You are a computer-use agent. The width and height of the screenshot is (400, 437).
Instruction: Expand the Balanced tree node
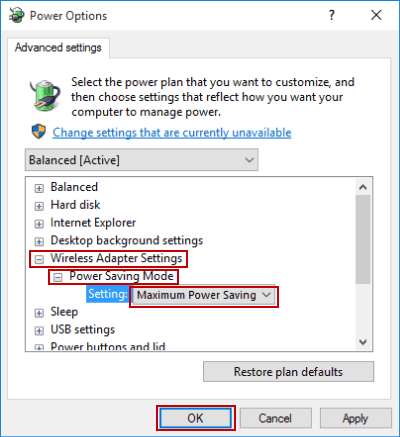pos(39,188)
